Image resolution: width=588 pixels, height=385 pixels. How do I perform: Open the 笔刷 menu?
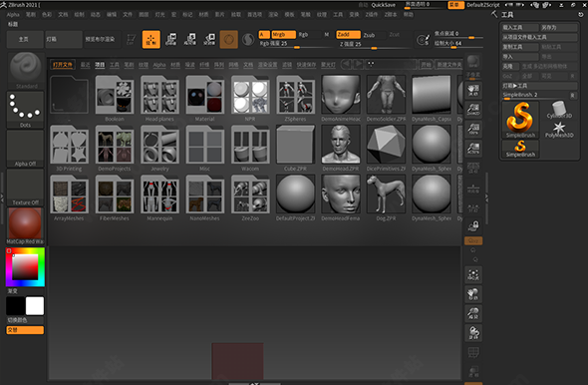pos(30,15)
